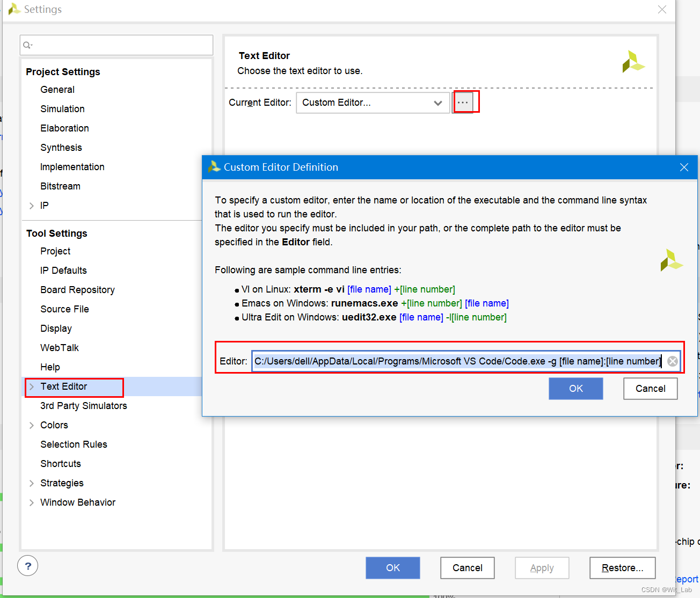Select the Text Editor item
700x598 pixels.
pyautogui.click(x=63, y=386)
